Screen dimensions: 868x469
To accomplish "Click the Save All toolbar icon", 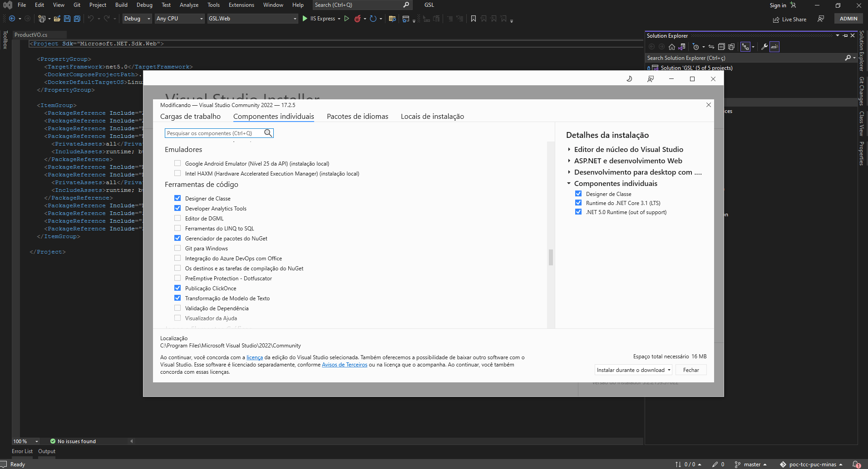I will (77, 19).
